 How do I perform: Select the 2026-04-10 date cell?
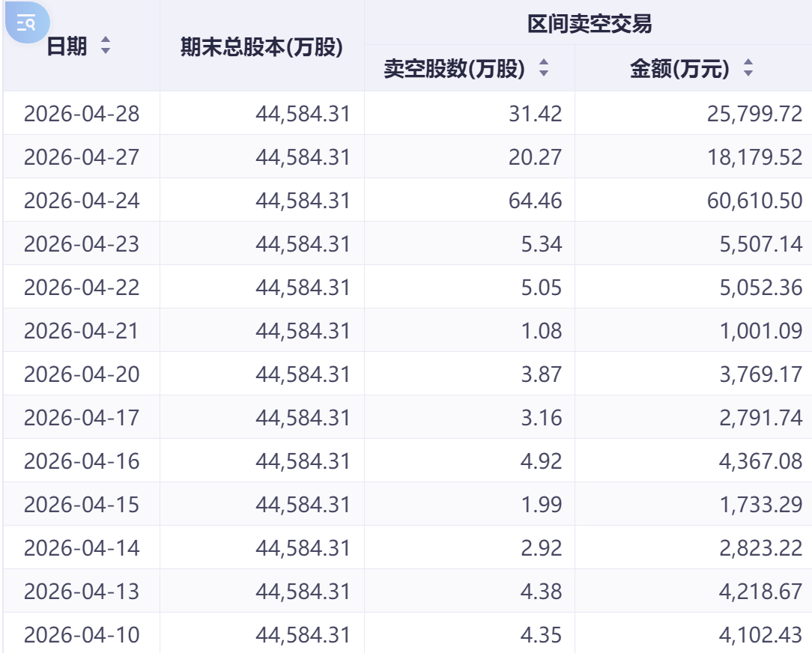coord(82,635)
